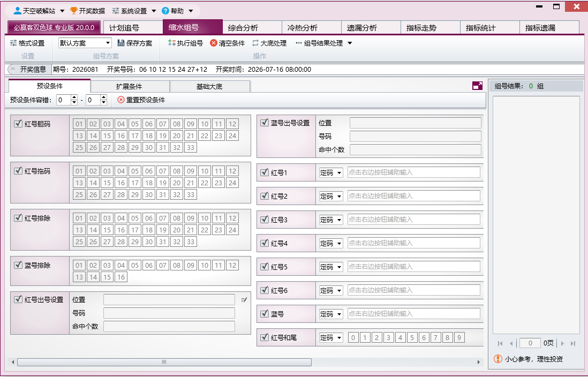588x377 pixels.
Task: Switch to the 综合分析 tab
Action: (252, 28)
